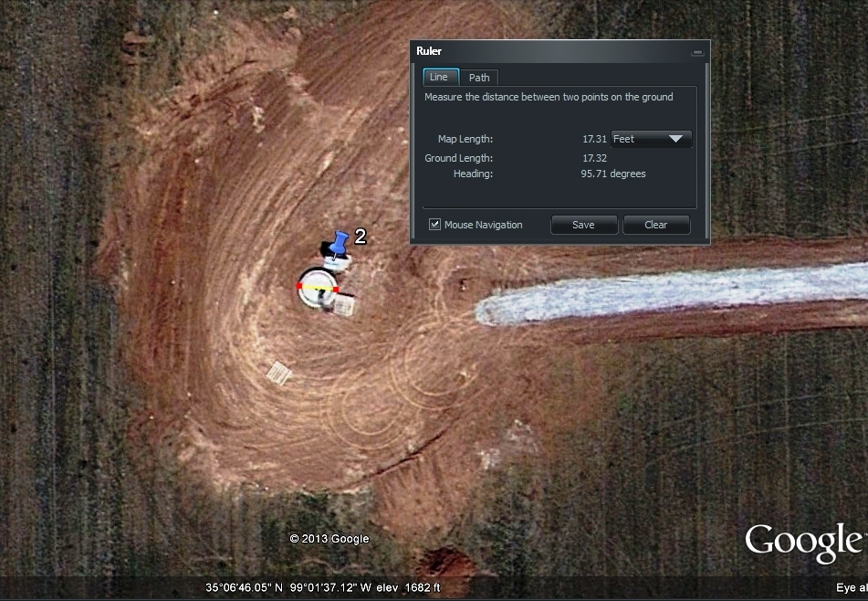Click the Ground Length value 17.32
Viewport: 868px width, 601px height.
point(594,158)
